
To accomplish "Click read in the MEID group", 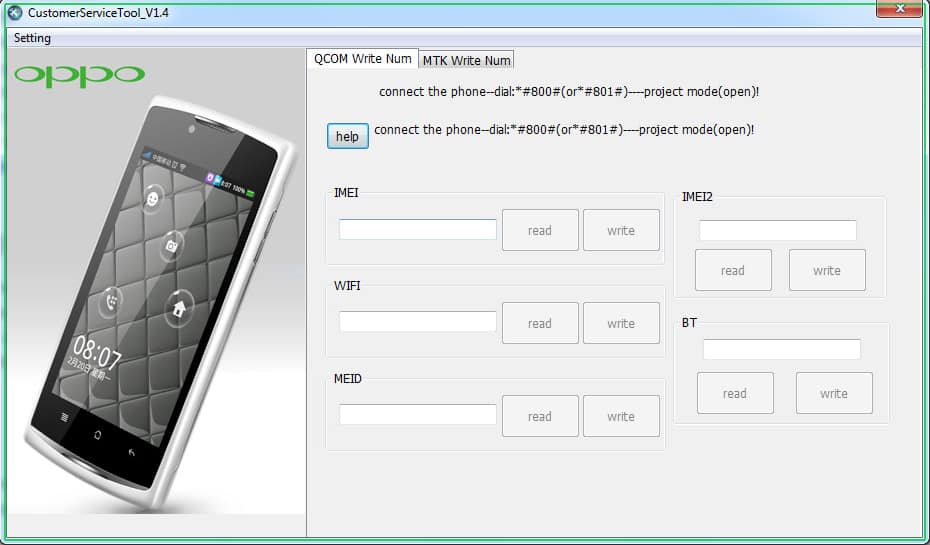I will coord(540,416).
